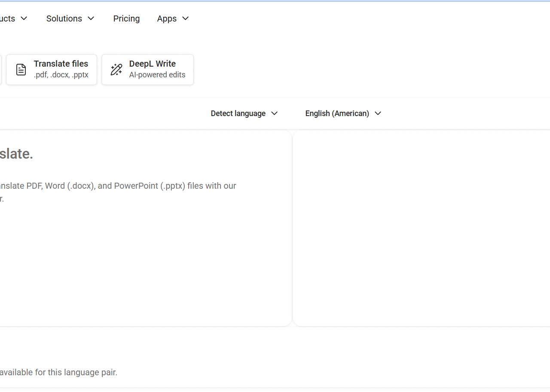This screenshot has width=550, height=392.
Task: Expand the Solutions chevron arrow
Action: point(91,18)
